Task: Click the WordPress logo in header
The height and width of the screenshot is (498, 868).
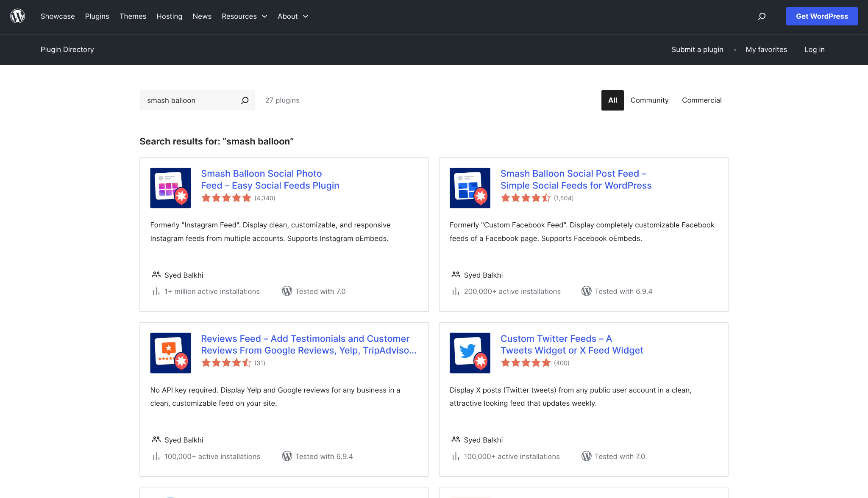Action: tap(17, 16)
